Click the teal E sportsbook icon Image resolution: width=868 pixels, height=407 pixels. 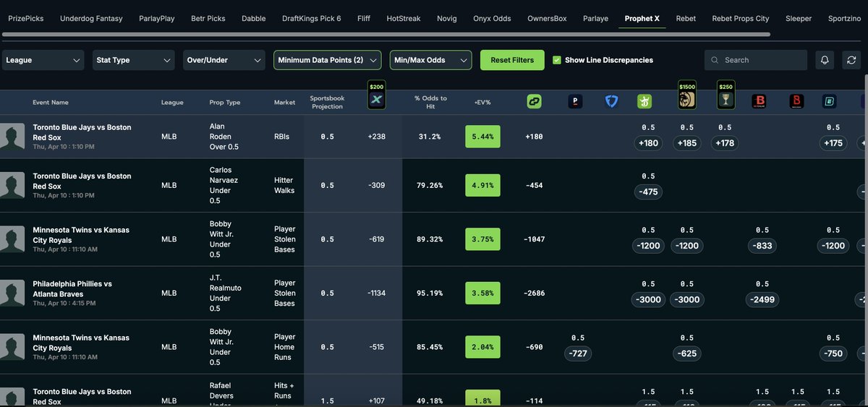(x=830, y=102)
